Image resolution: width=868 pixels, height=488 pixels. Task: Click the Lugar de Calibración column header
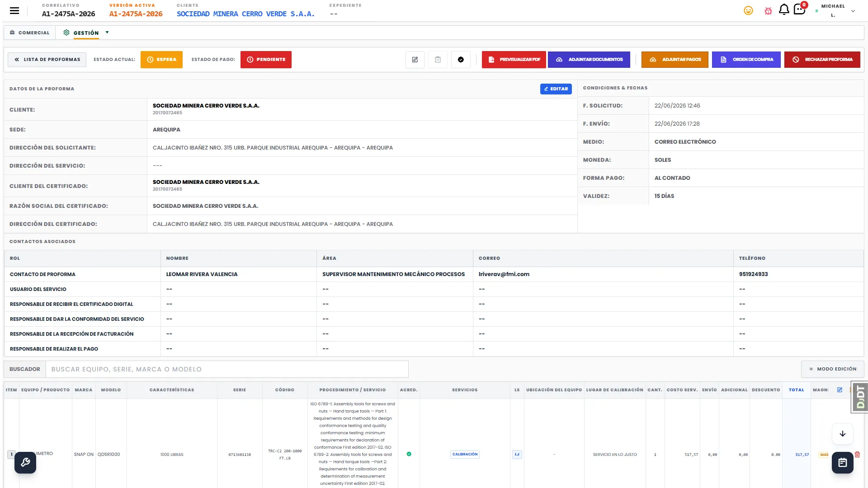615,390
